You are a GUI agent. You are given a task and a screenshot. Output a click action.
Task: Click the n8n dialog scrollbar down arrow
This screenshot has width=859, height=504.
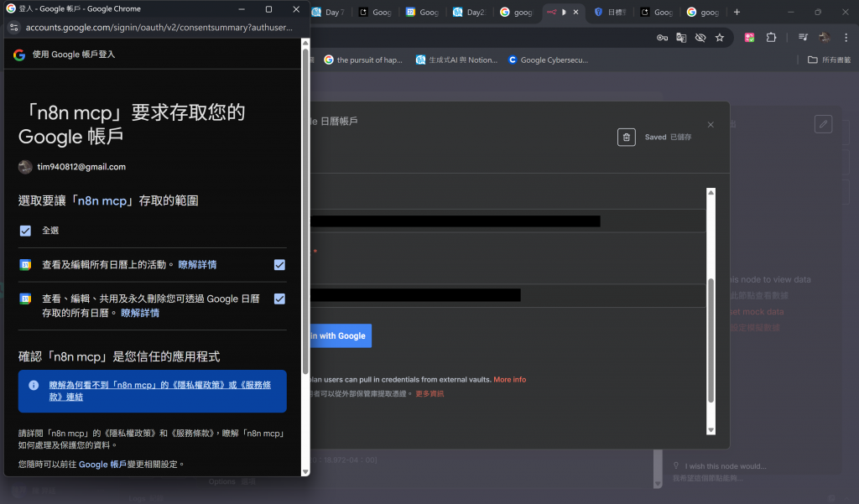coord(711,430)
